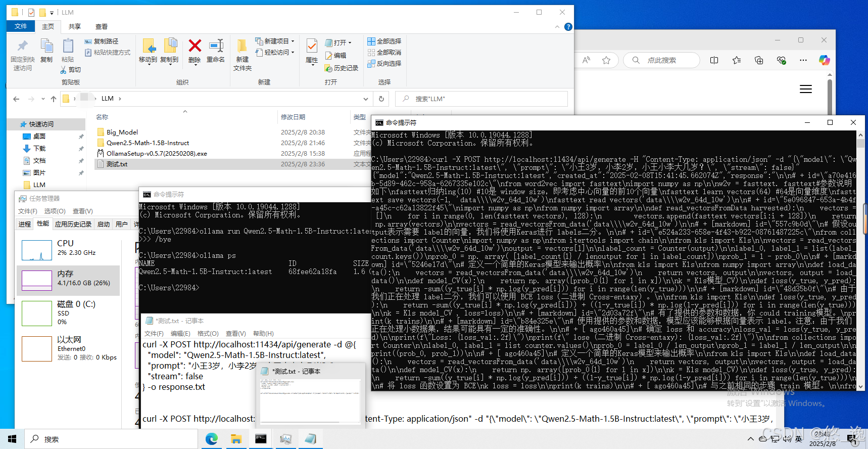This screenshot has height=449, width=868.
Task: Click the Pin to Quick Access icon
Action: click(22, 46)
